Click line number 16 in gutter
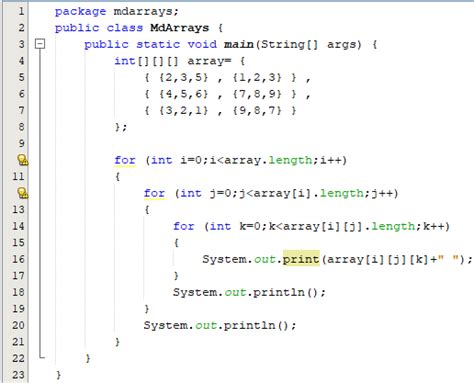Screen dimensions: 474x383 click(18, 259)
